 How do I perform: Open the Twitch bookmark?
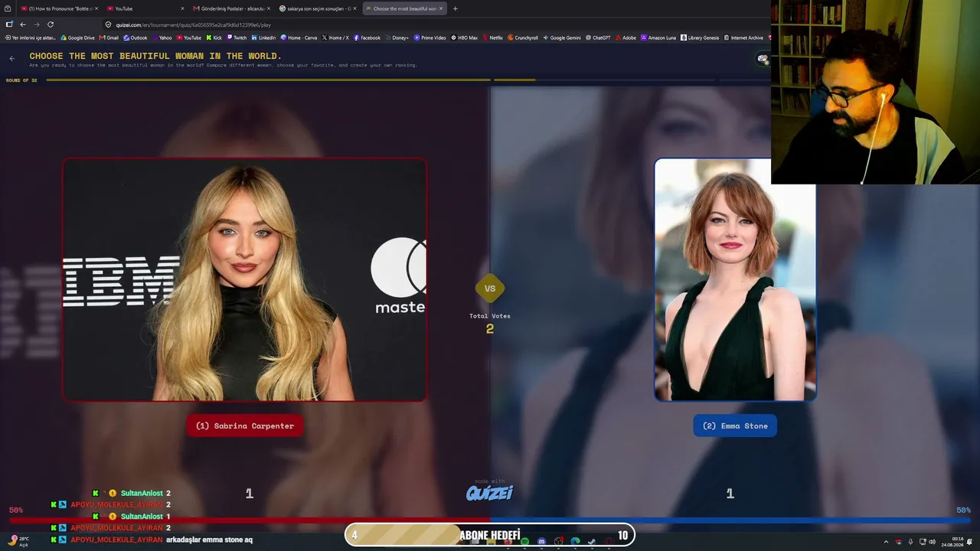[x=237, y=37]
